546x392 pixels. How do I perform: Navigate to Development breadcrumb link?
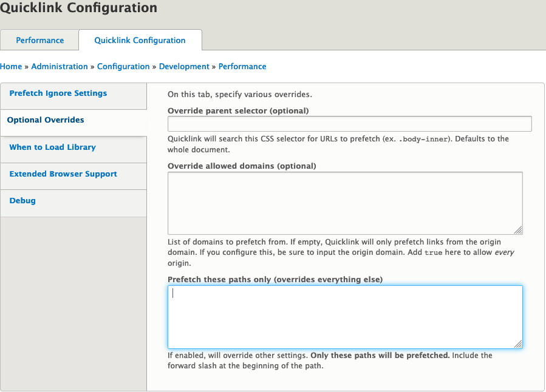tap(184, 66)
